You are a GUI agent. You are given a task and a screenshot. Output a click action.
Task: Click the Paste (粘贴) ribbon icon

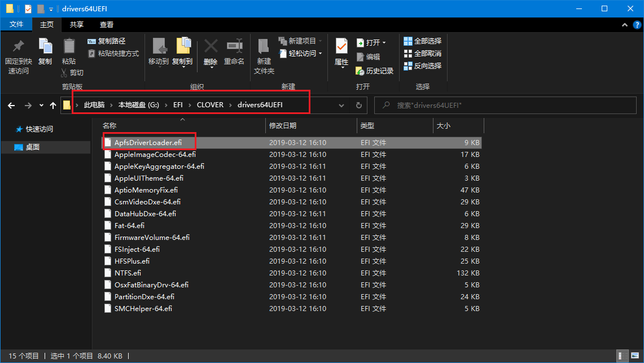pos(69,46)
